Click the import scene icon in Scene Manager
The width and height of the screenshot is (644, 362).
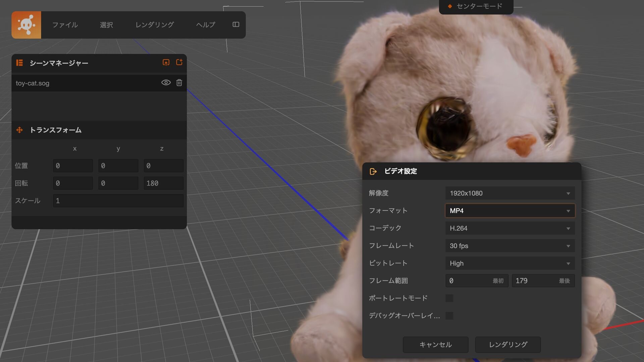[x=166, y=63]
